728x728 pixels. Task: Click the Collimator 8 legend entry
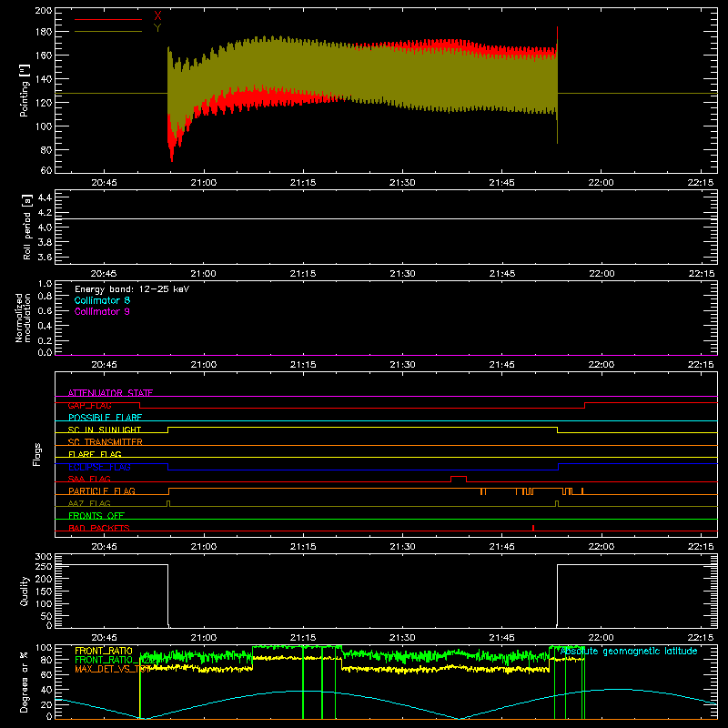click(x=102, y=300)
